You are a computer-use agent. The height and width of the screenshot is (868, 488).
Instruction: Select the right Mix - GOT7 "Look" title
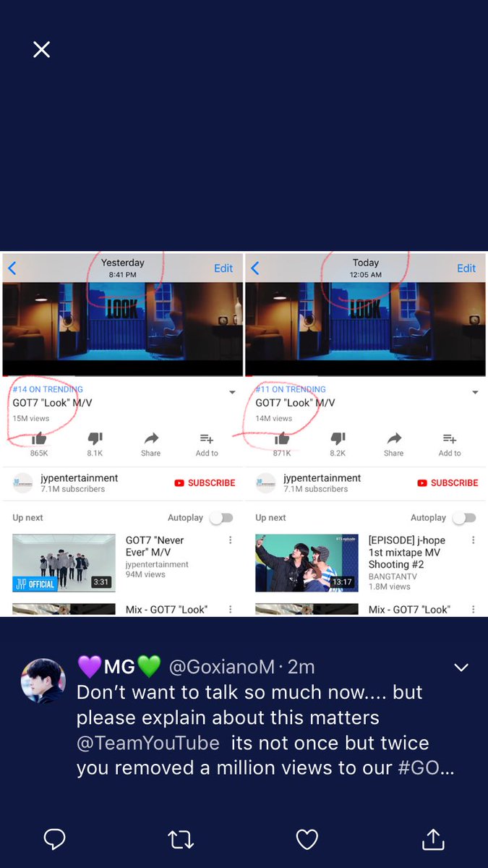point(410,610)
